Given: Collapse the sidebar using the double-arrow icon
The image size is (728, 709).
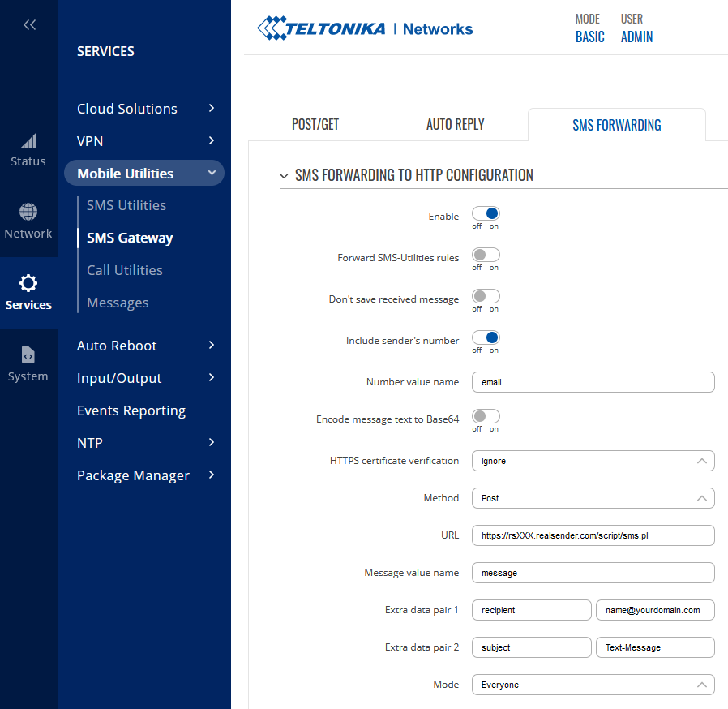Looking at the screenshot, I should 29,24.
